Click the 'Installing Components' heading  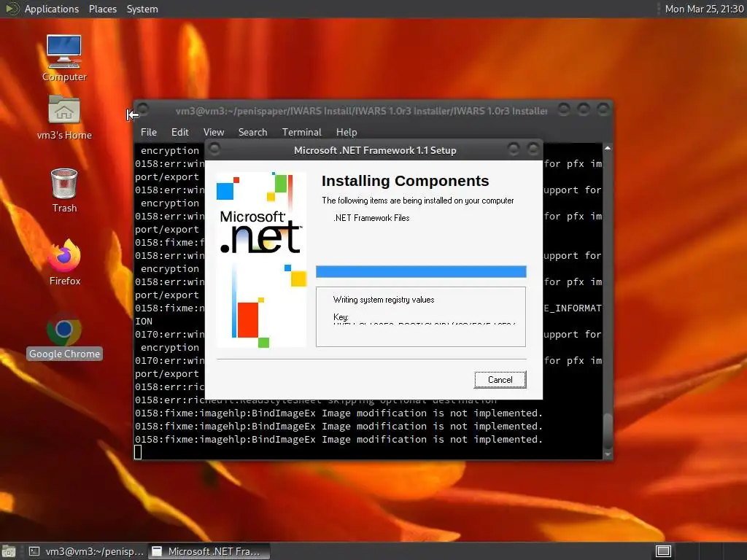(405, 181)
